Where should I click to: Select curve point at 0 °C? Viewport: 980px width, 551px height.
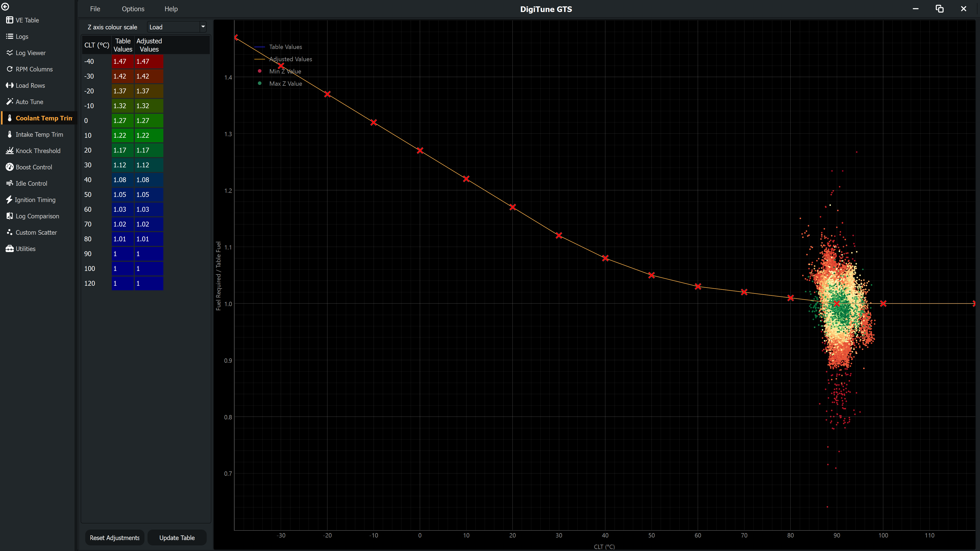(420, 151)
